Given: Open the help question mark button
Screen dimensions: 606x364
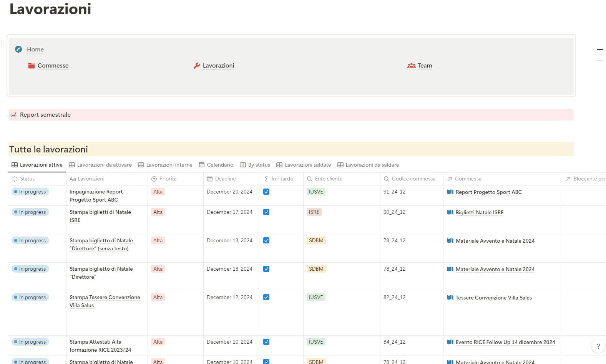Looking at the screenshot, I should [x=598, y=346].
